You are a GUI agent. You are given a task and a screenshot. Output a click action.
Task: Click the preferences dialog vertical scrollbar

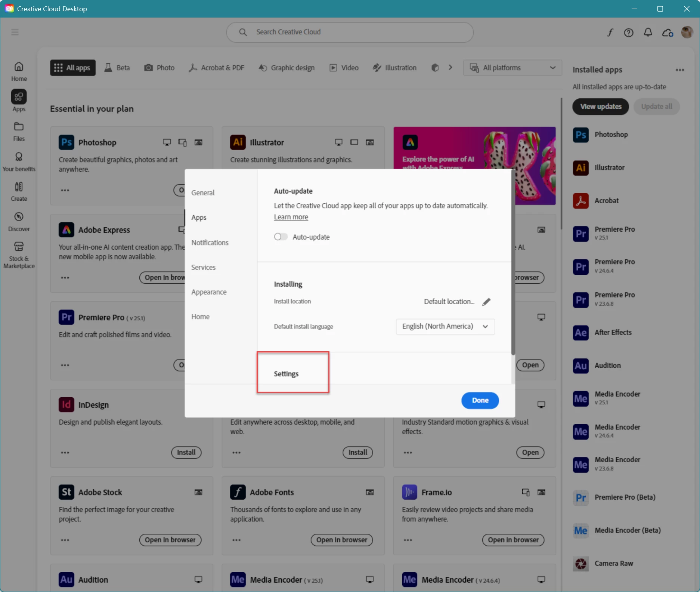(513, 262)
